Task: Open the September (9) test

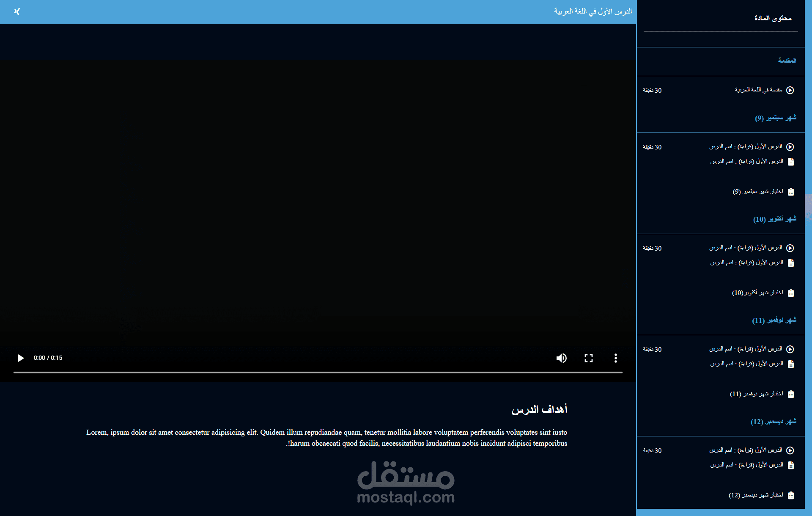Action: [758, 192]
